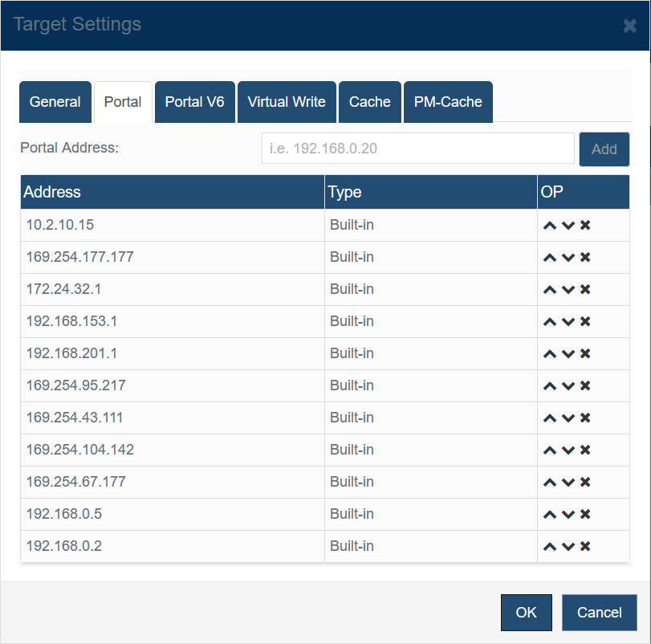Move 192.168.201.1 down in list
The width and height of the screenshot is (651, 644).
tap(568, 354)
